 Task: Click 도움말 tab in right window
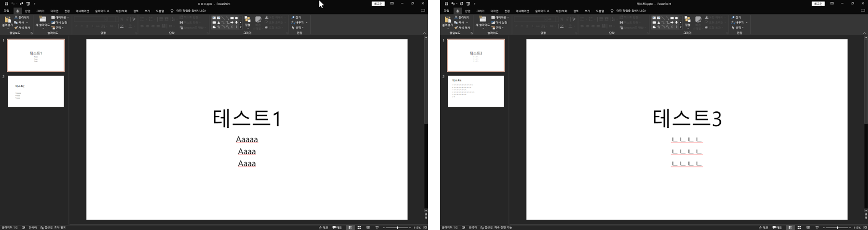(600, 11)
